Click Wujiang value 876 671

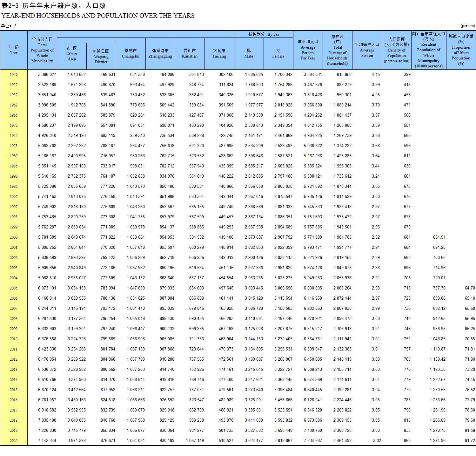pyautogui.click(x=108, y=440)
